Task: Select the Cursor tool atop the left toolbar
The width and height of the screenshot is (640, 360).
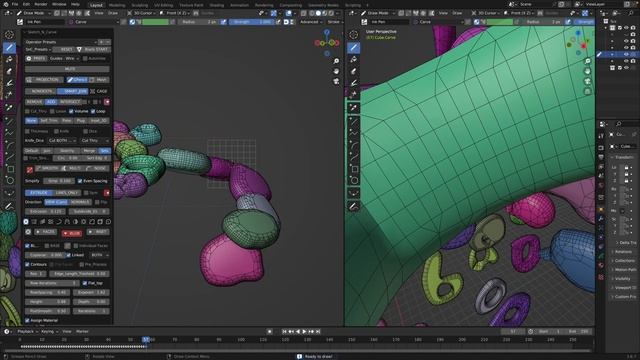Action: click(x=9, y=35)
